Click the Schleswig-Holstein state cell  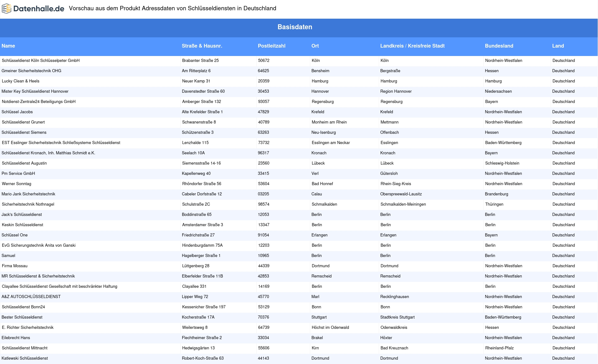point(502,163)
